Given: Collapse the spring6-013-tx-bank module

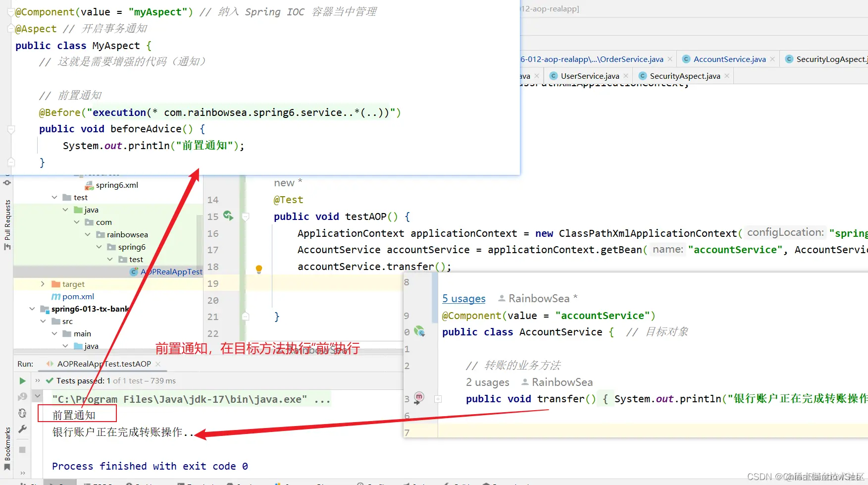Looking at the screenshot, I should 32,309.
